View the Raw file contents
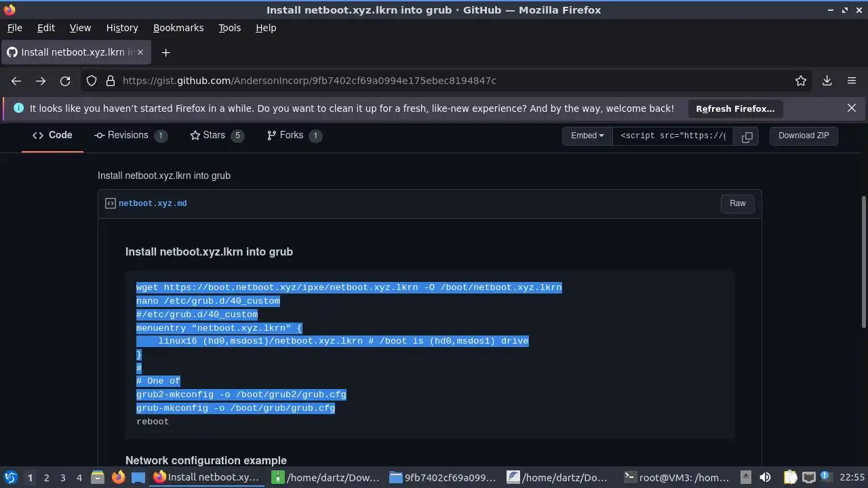 (x=738, y=203)
